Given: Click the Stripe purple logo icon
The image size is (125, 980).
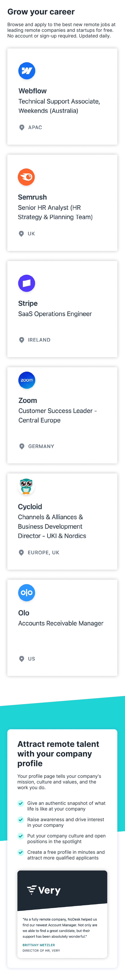Looking at the screenshot, I should click(27, 283).
